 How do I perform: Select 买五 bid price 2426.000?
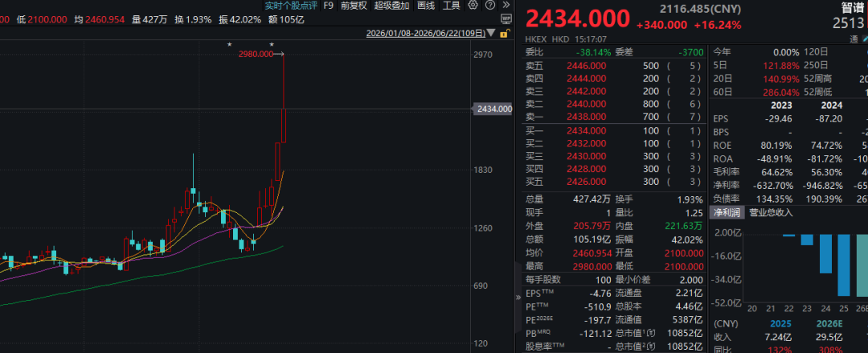586,182
